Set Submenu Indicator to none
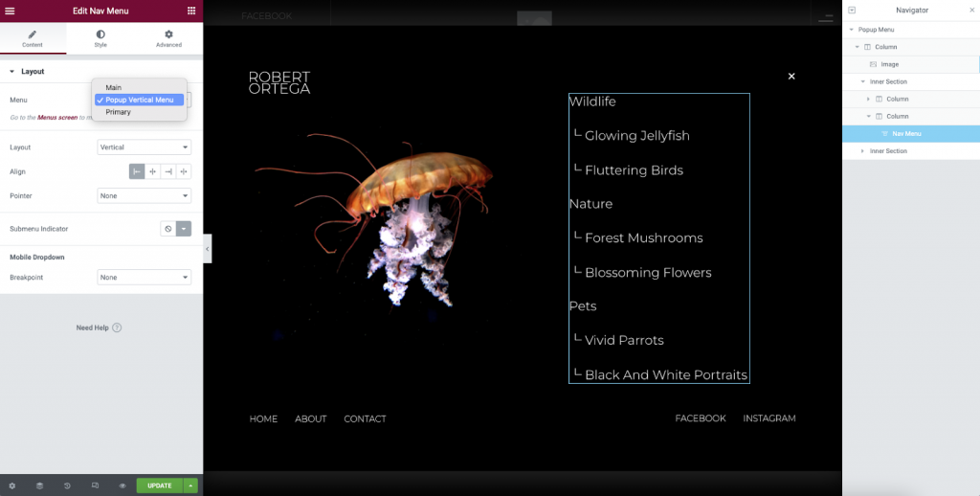Image resolution: width=980 pixels, height=496 pixels. pyautogui.click(x=167, y=229)
